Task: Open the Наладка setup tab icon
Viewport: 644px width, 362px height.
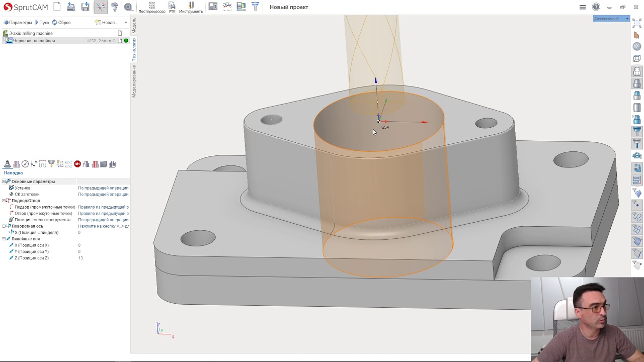Action: pyautogui.click(x=8, y=164)
